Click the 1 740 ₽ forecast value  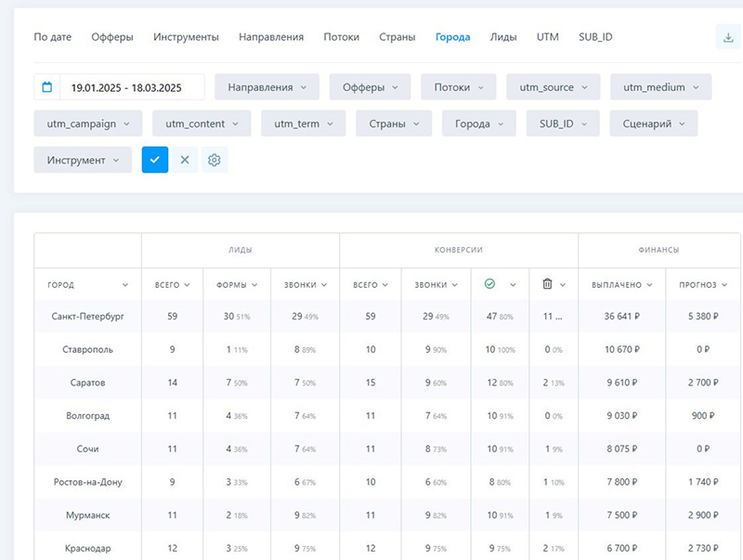[703, 482]
